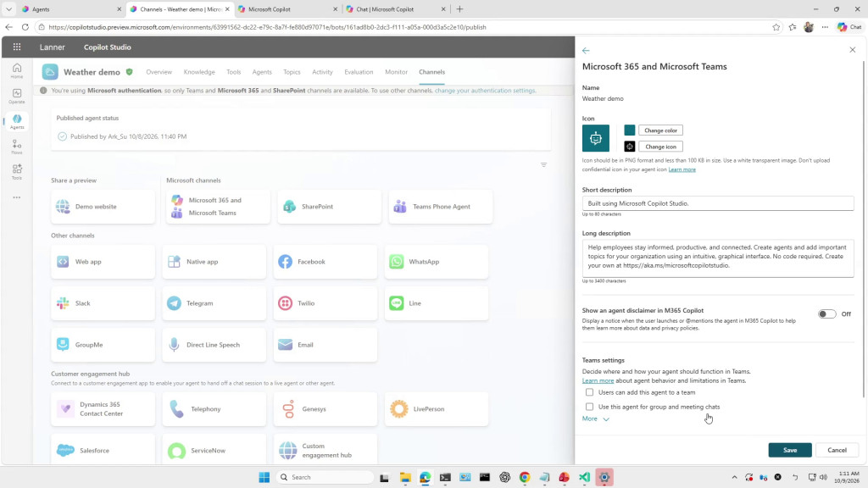Open the Operate sidebar icon

pyautogui.click(x=17, y=96)
